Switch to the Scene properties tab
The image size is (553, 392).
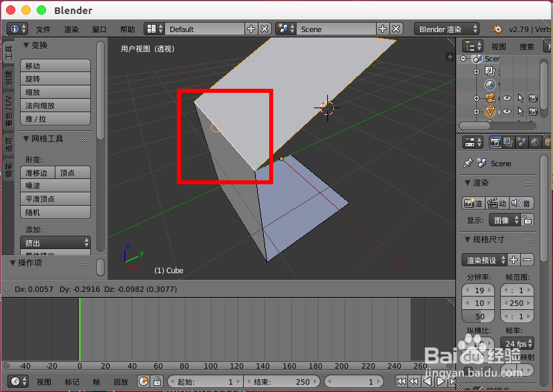[x=522, y=142]
